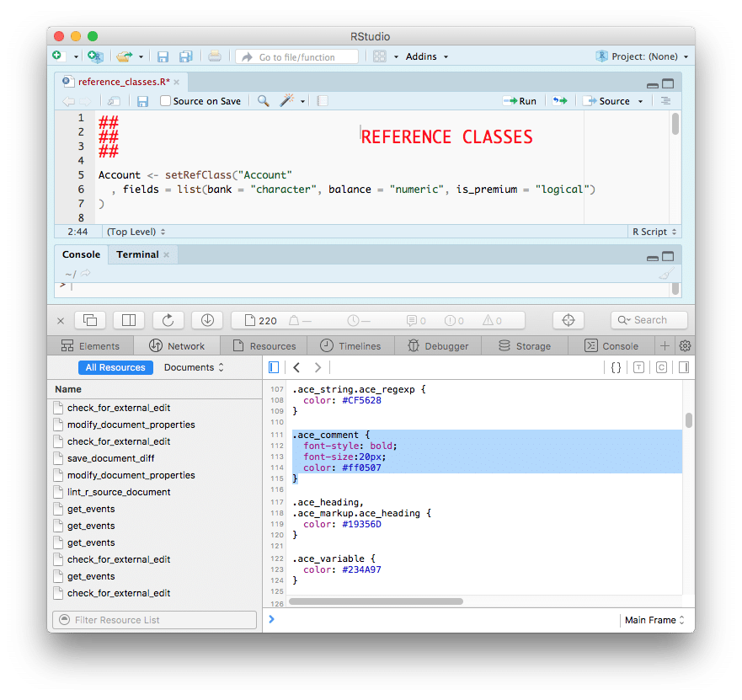Open the Timelines inspector tab
742x700 pixels.
[x=350, y=346]
